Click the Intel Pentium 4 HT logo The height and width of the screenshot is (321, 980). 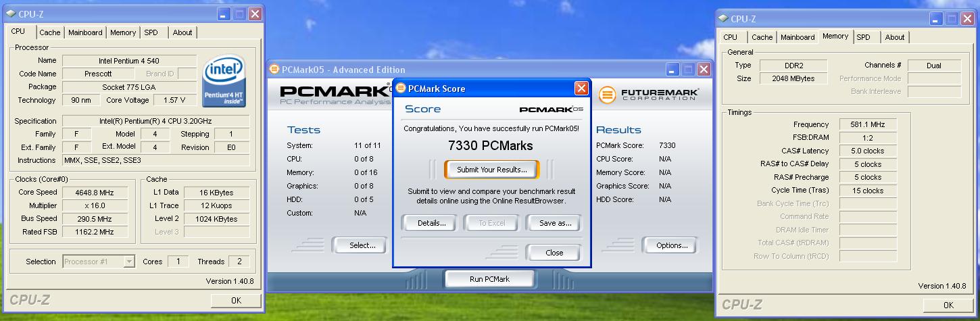click(x=224, y=82)
